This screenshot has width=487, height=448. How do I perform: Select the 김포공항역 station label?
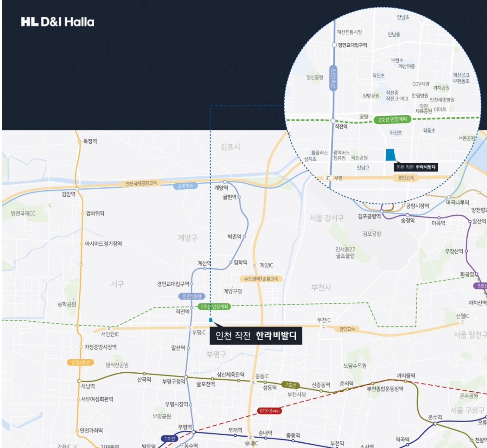(x=369, y=216)
